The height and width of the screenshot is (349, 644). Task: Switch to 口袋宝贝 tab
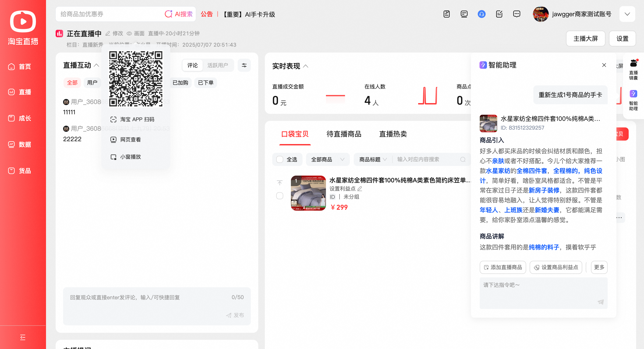point(295,134)
